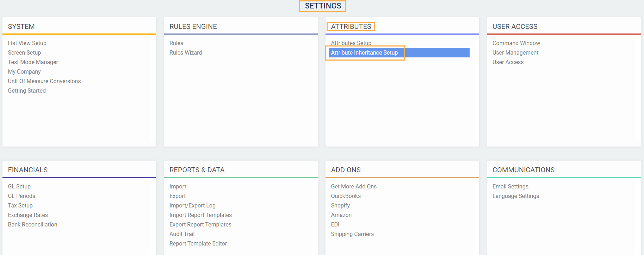This screenshot has width=644, height=255.
Task: Go to User Management
Action: pyautogui.click(x=515, y=52)
